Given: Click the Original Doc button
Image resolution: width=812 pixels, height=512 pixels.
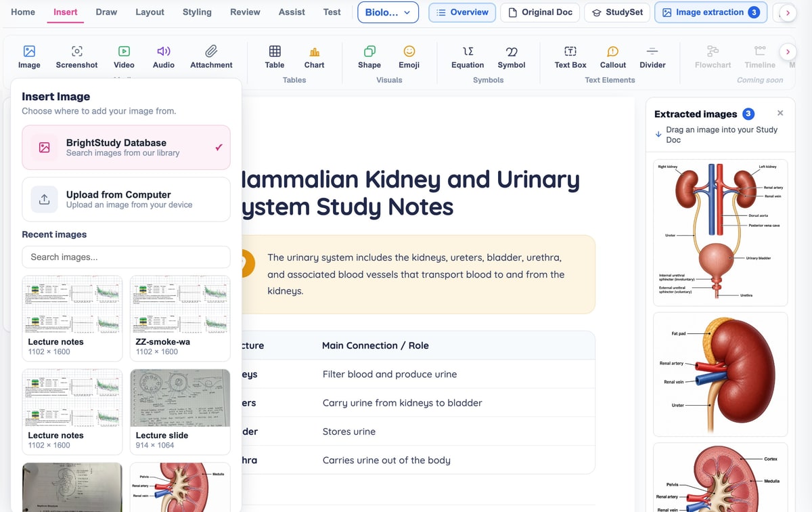Looking at the screenshot, I should (x=541, y=12).
